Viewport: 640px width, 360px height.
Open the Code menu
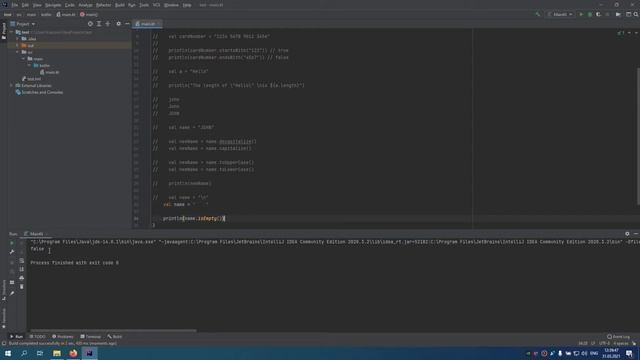click(70, 5)
